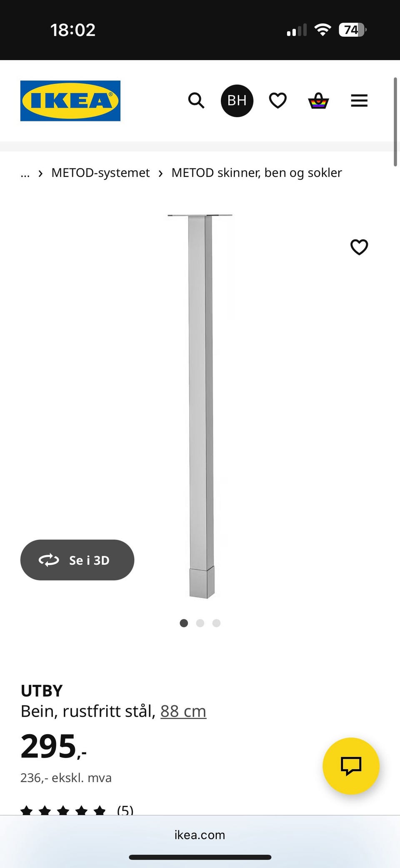Expand the collapsed breadcrumb ellipsis
Viewport: 400px width, 868px height.
pos(25,173)
